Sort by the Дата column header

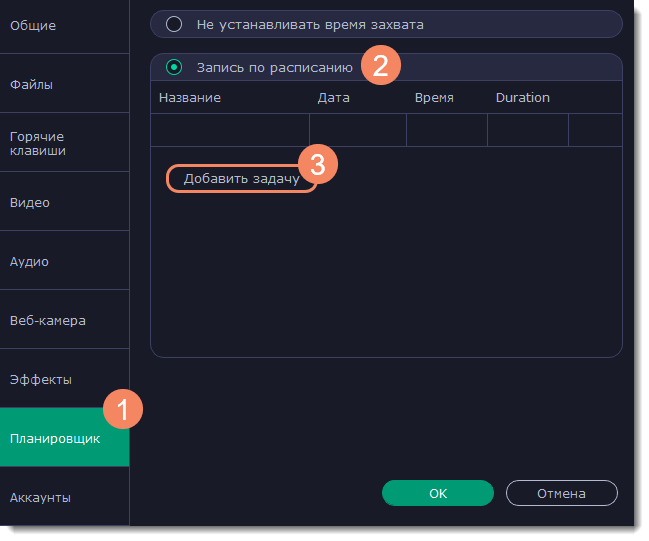pos(333,98)
